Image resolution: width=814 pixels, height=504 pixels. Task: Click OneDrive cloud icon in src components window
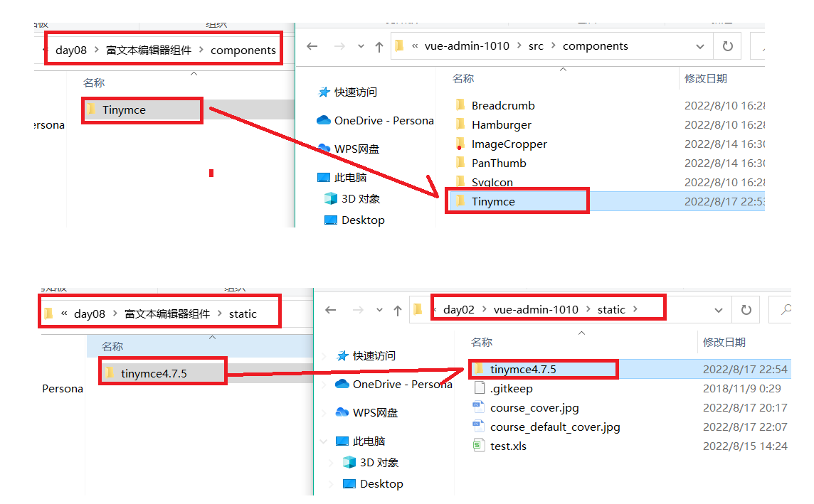pos(324,120)
